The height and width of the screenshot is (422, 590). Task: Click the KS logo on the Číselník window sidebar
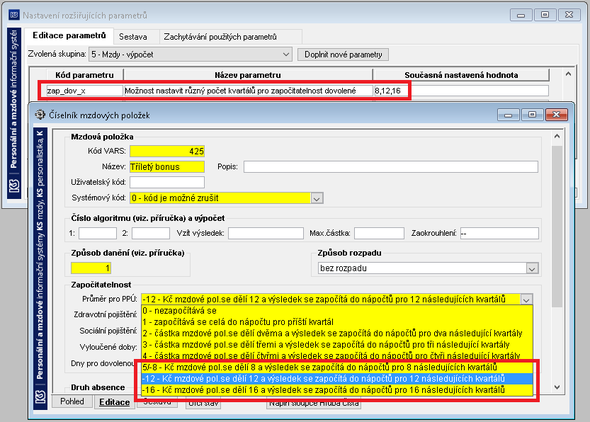point(40,396)
